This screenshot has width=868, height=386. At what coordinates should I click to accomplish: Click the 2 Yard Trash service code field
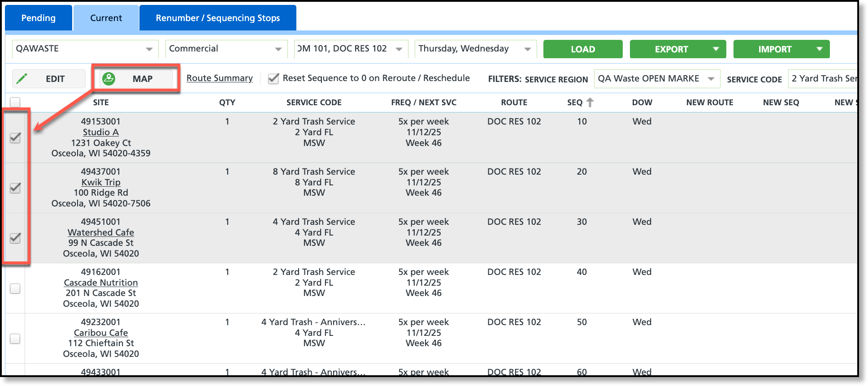823,79
